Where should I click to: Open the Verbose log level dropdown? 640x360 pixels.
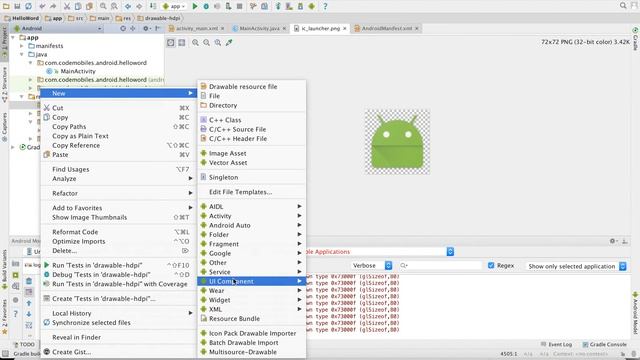371,265
